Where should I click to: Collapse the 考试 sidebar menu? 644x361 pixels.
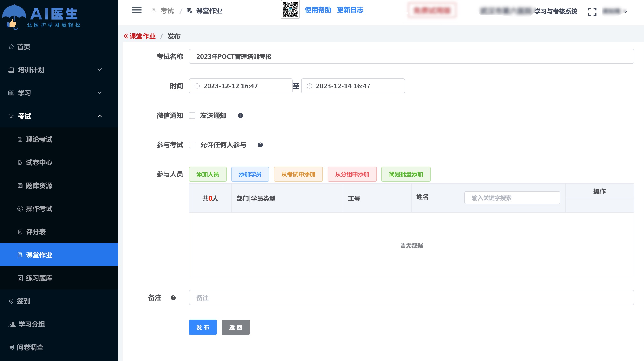[59, 116]
